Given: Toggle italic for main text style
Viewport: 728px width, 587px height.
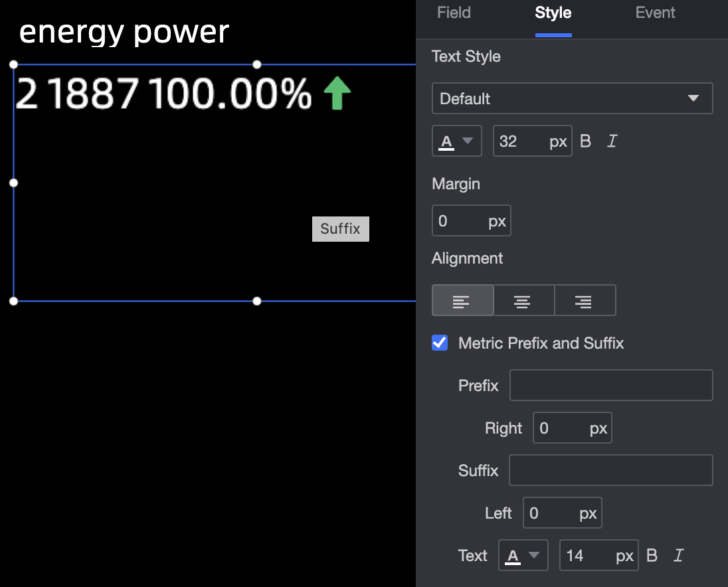Looking at the screenshot, I should pyautogui.click(x=612, y=141).
